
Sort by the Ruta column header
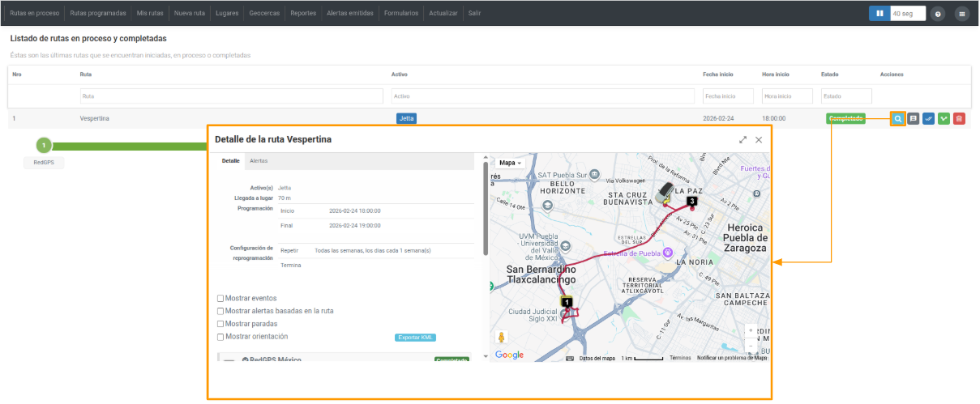[86, 74]
